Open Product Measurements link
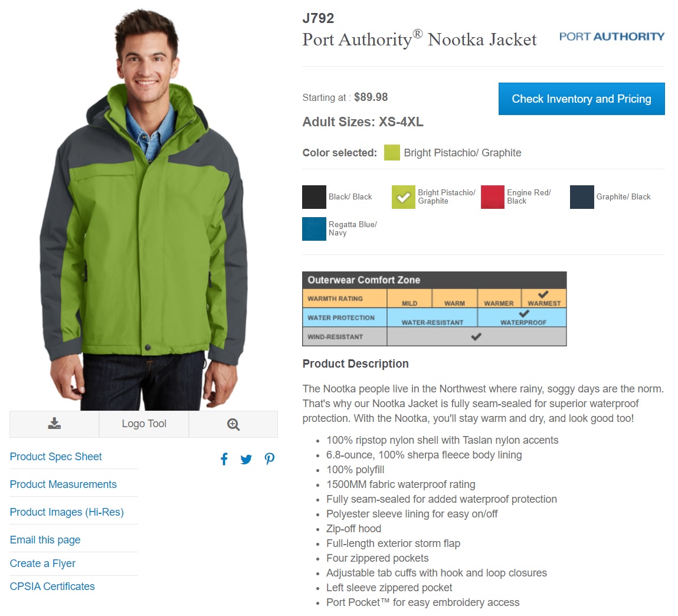The height and width of the screenshot is (616, 678). point(63,484)
